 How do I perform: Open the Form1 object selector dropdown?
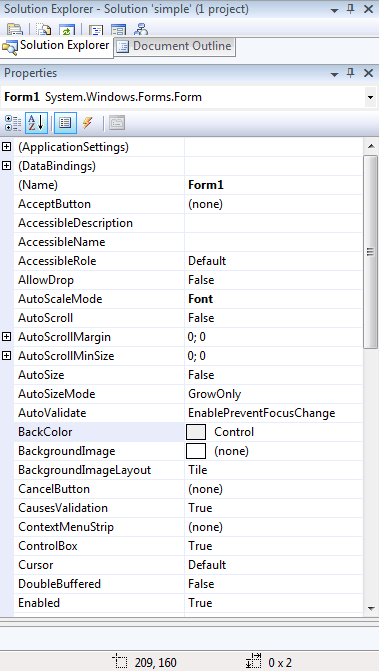tap(370, 98)
